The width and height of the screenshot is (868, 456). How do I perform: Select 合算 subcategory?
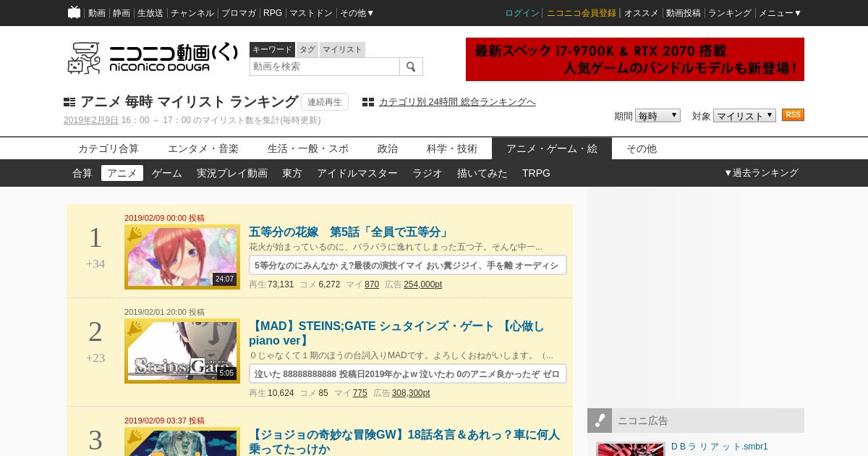82,173
